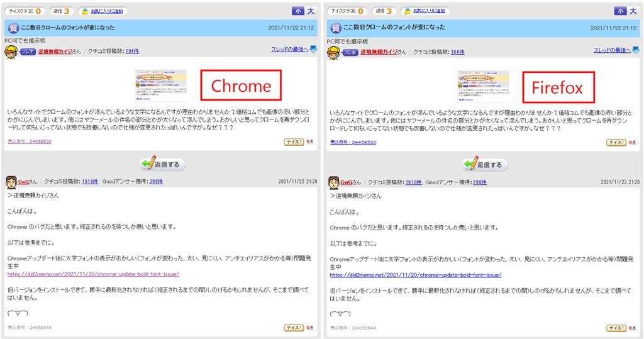
Task: Click 逆境無頼カイジ avatar icon in Firefox capture
Action: [x=333, y=53]
